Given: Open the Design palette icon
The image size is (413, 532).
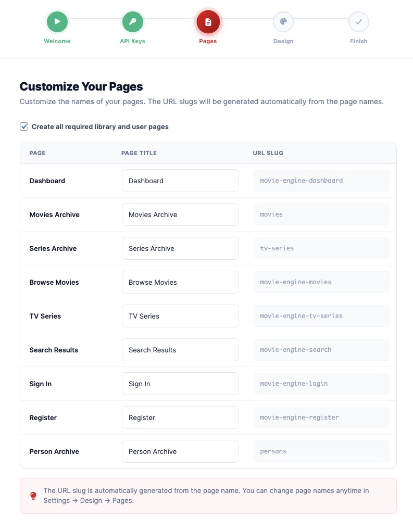Looking at the screenshot, I should pyautogui.click(x=283, y=22).
